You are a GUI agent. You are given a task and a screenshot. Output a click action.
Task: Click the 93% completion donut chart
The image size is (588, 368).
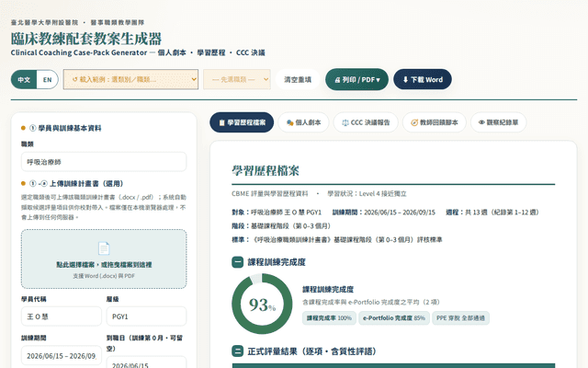(262, 304)
